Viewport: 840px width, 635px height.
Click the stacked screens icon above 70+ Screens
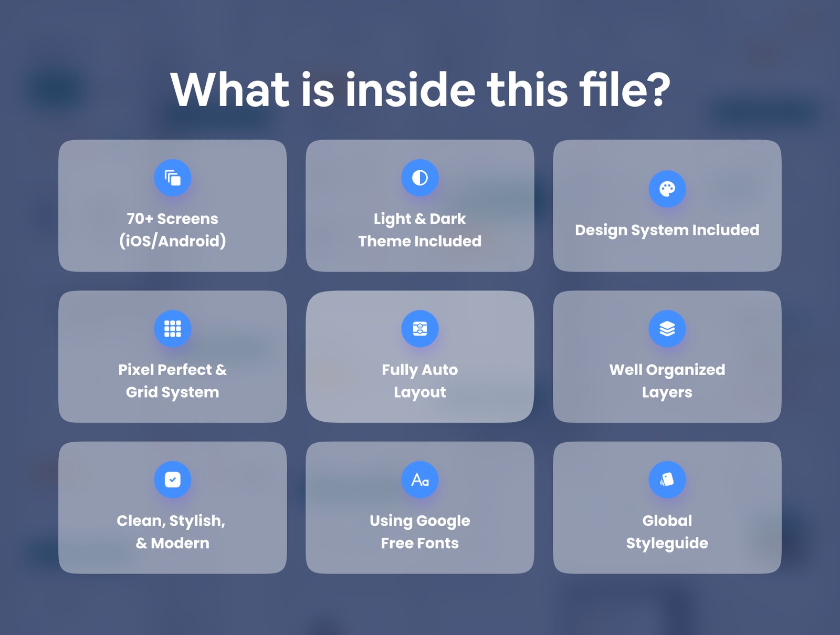click(x=172, y=178)
